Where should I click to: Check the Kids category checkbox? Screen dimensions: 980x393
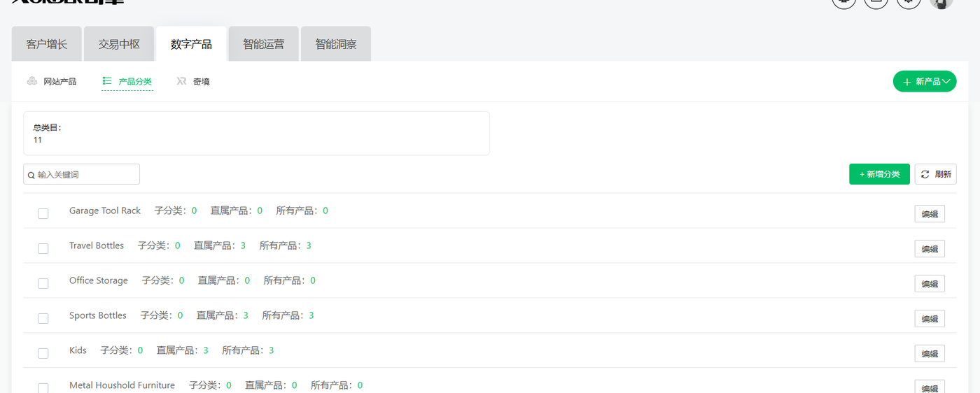tap(43, 353)
